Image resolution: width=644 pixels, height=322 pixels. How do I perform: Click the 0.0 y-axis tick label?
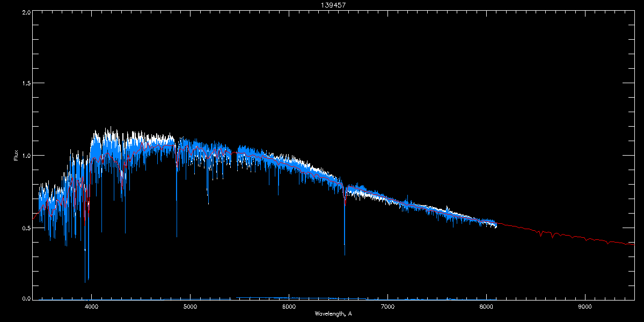pos(26,298)
